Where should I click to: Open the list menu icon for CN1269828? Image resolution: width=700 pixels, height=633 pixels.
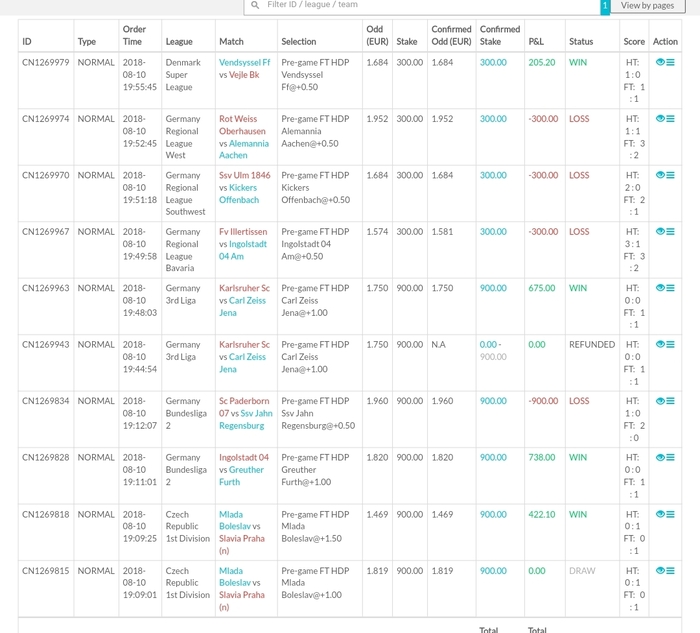pos(670,457)
